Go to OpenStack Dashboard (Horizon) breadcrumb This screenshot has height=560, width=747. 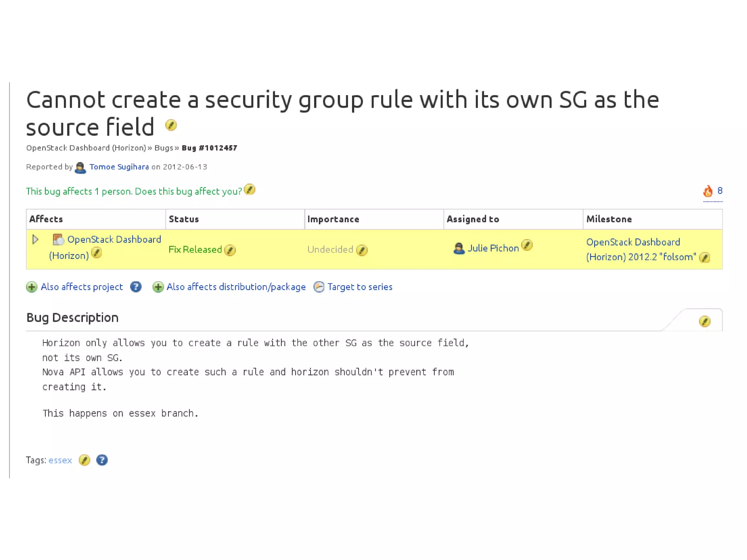click(x=86, y=148)
